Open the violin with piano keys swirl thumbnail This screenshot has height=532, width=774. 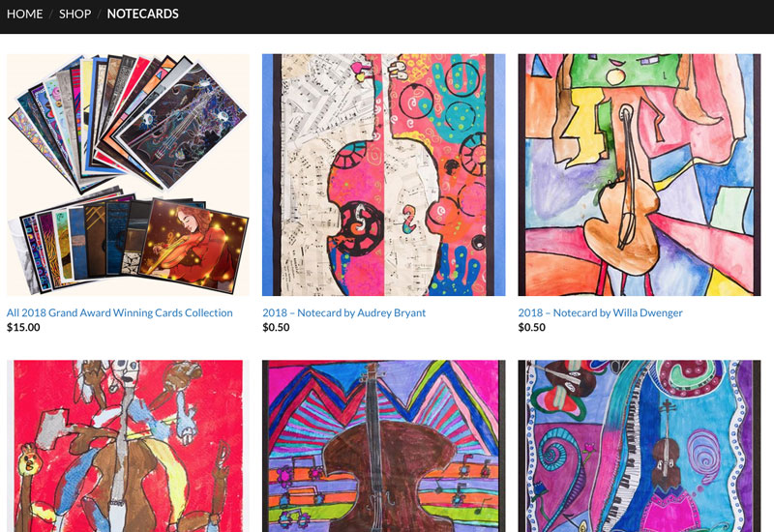pos(640,446)
